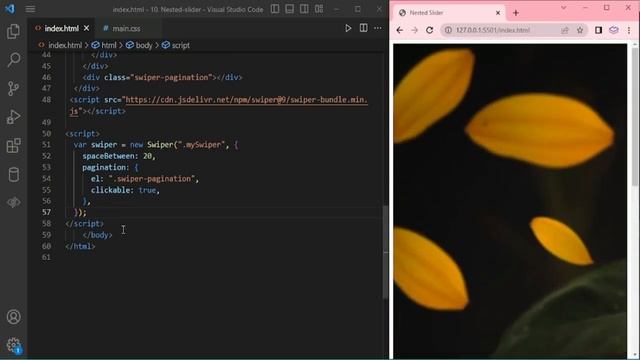The width and height of the screenshot is (640, 360).
Task: Reload the browser page
Action: coord(429,30)
